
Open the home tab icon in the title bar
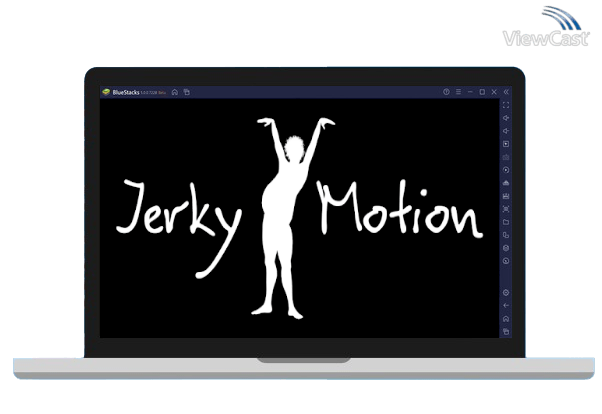coord(175,92)
